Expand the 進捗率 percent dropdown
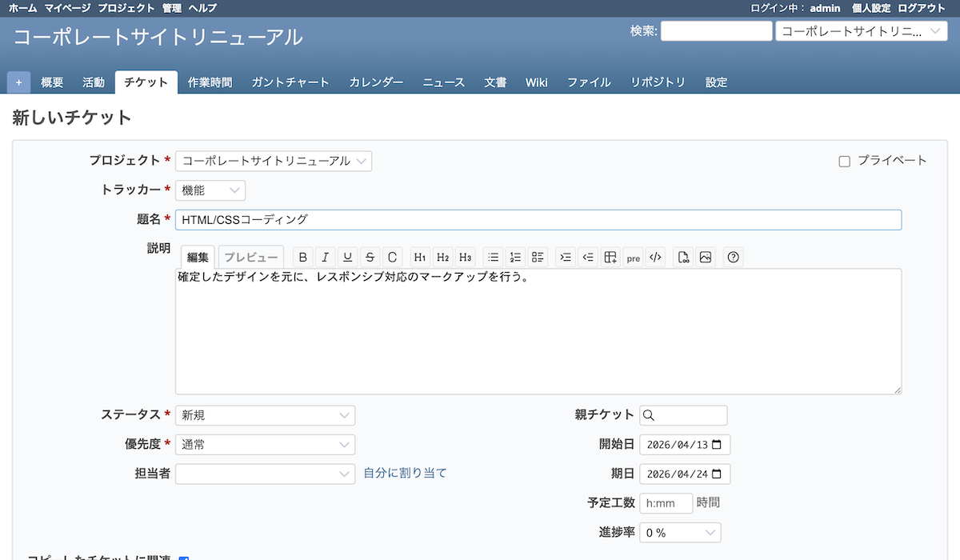 tap(680, 533)
